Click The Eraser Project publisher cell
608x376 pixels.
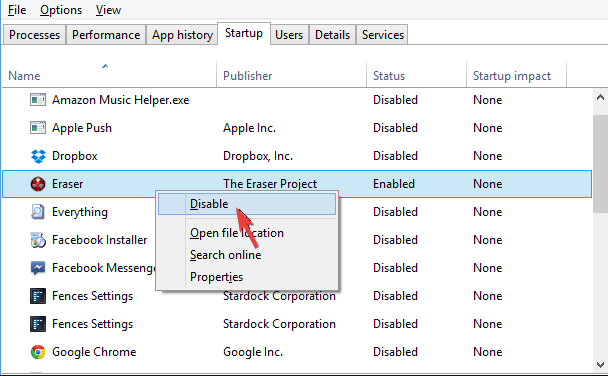coord(270,184)
